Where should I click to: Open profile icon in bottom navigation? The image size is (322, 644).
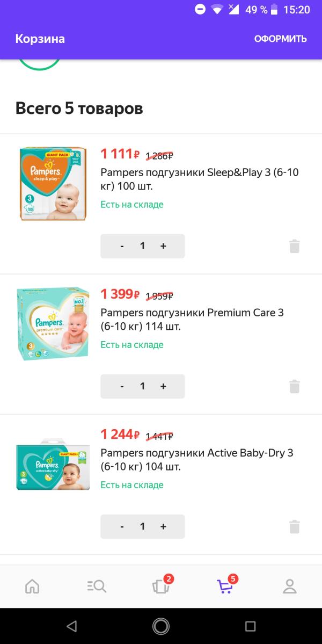coord(290,586)
